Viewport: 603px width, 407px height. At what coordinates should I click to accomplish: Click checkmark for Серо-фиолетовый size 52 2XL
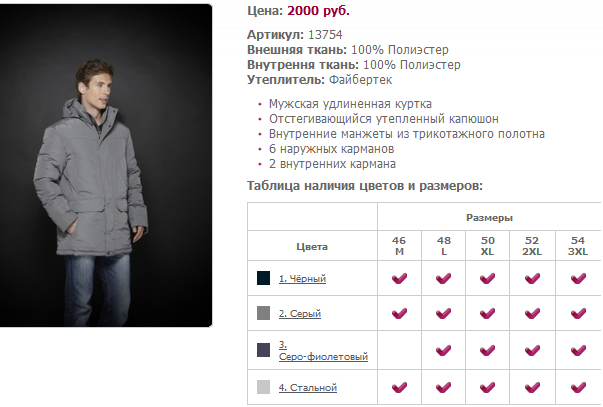(533, 350)
